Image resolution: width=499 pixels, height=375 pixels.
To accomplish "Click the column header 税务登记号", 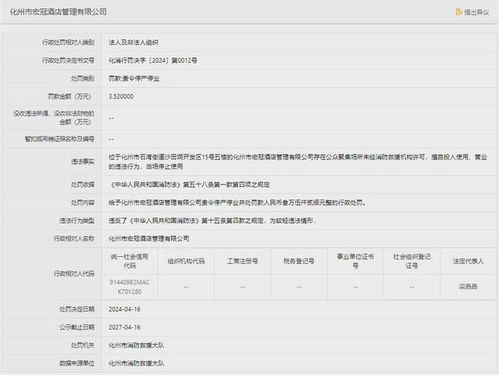I will point(299,261).
